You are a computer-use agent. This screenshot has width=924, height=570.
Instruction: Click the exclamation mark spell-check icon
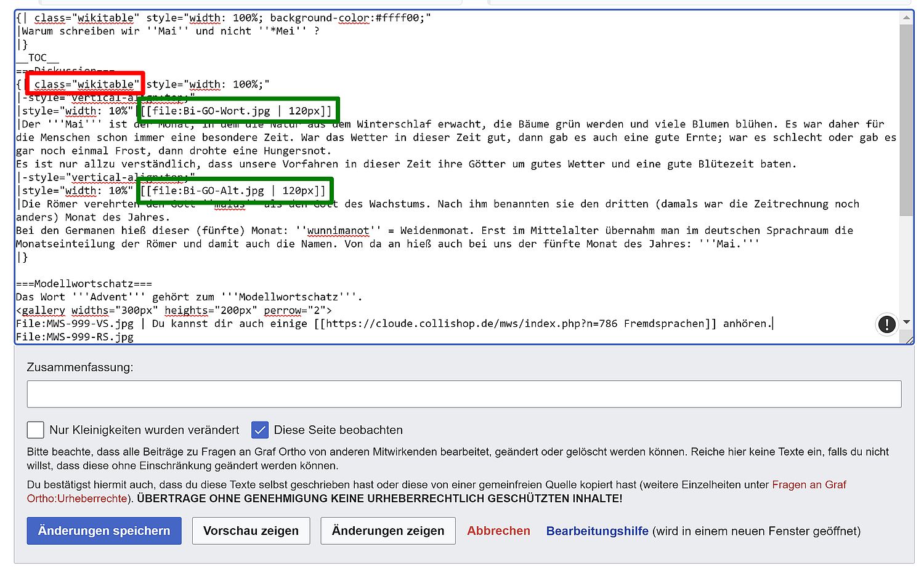tap(886, 324)
